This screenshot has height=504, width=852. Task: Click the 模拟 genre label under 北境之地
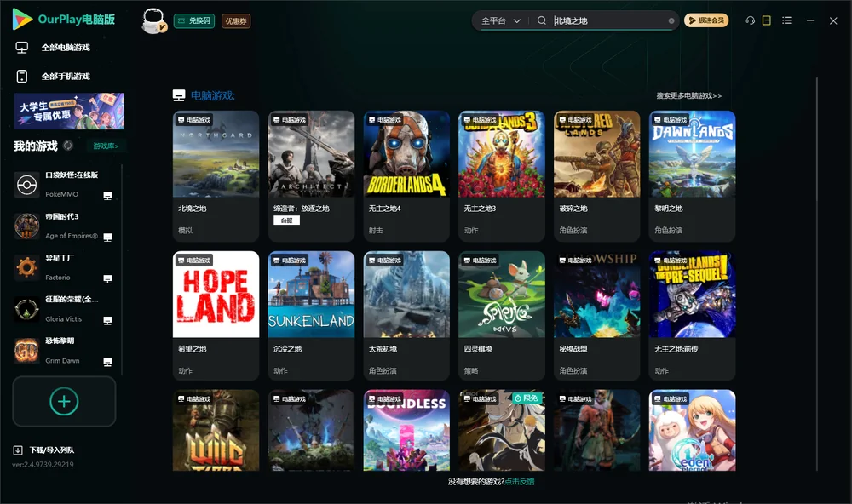tap(185, 230)
